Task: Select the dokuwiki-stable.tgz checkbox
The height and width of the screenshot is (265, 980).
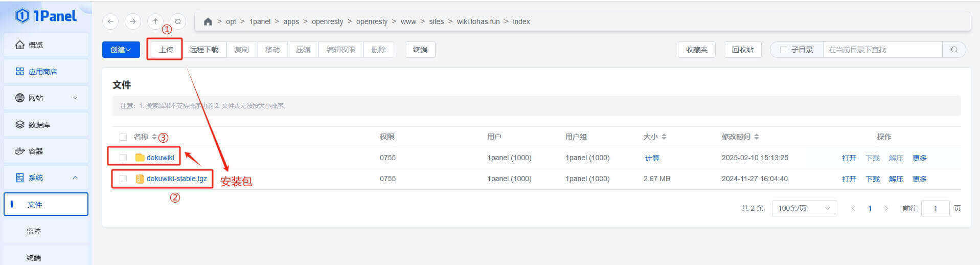Action: (123, 179)
